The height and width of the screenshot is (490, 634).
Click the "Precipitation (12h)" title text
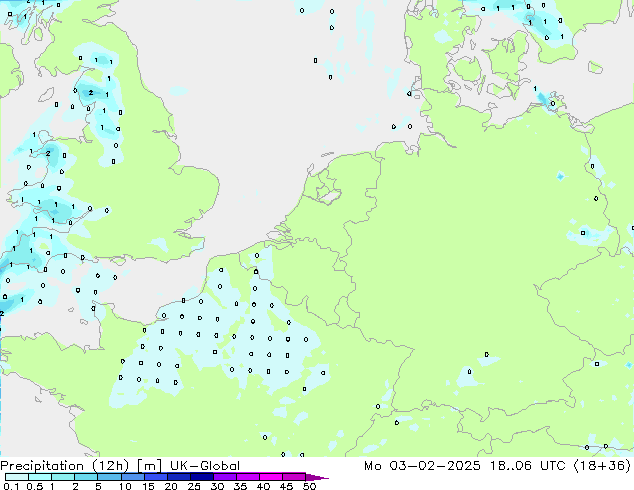[x=65, y=466]
